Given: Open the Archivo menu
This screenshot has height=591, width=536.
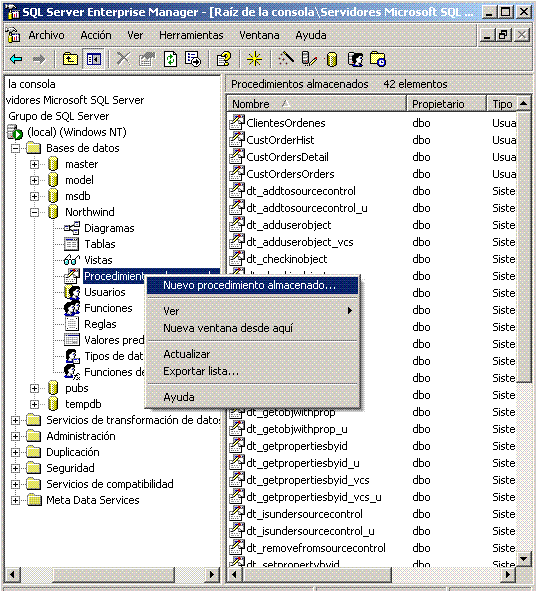Looking at the screenshot, I should tap(46, 35).
